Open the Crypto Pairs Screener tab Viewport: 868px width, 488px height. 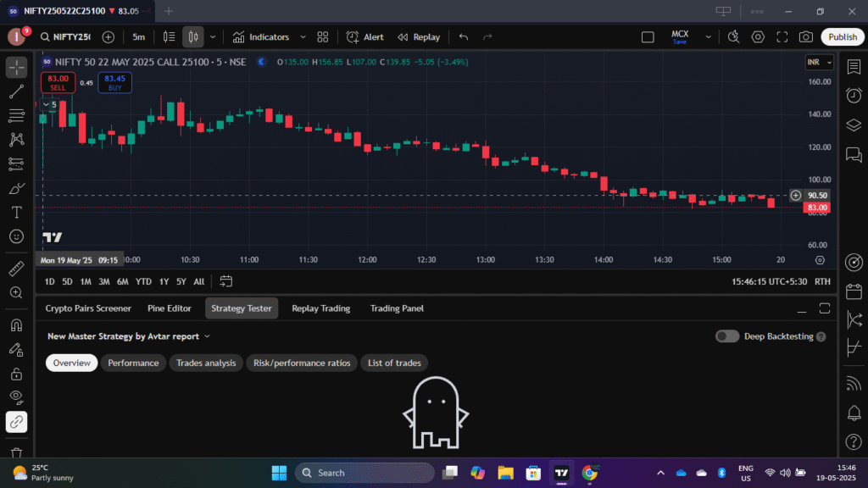point(88,308)
